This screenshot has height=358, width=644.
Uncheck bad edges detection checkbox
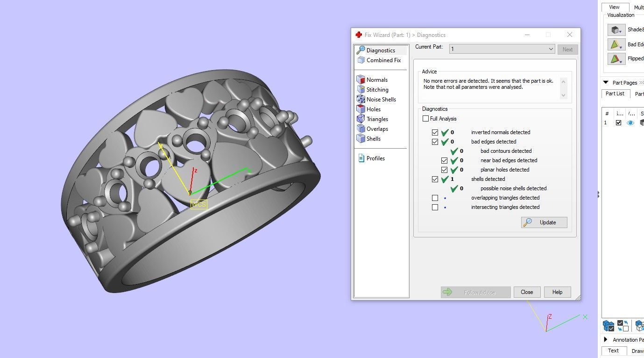[435, 142]
